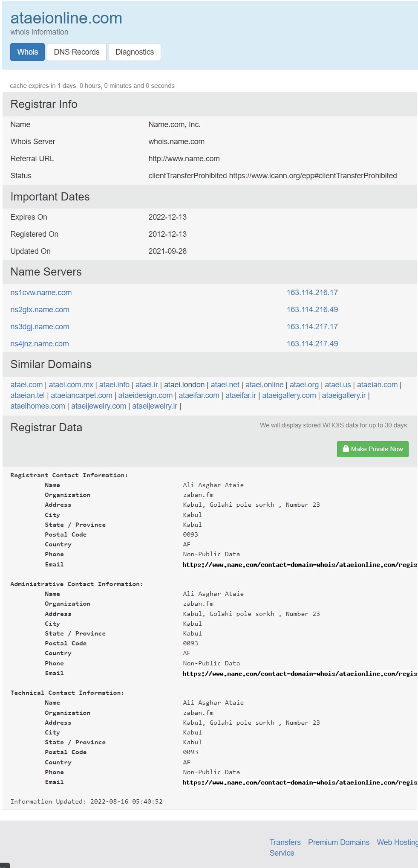Click the cache expires notice text
This screenshot has width=418, height=868.
click(92, 86)
